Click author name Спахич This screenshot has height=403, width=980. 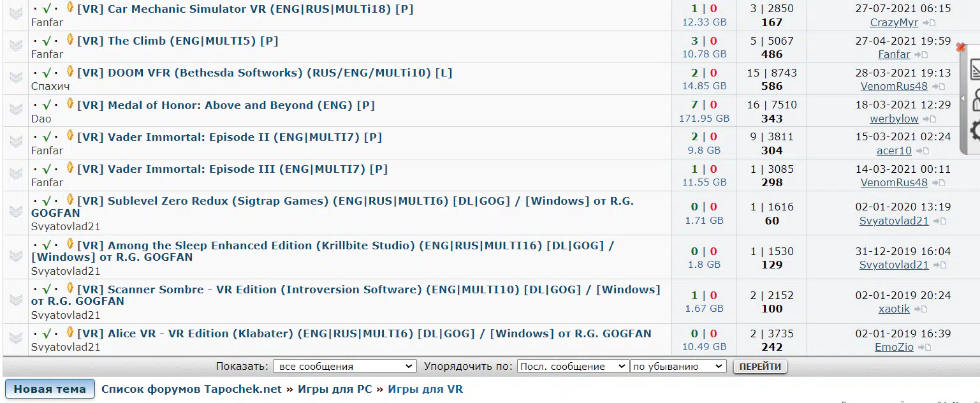click(x=50, y=86)
